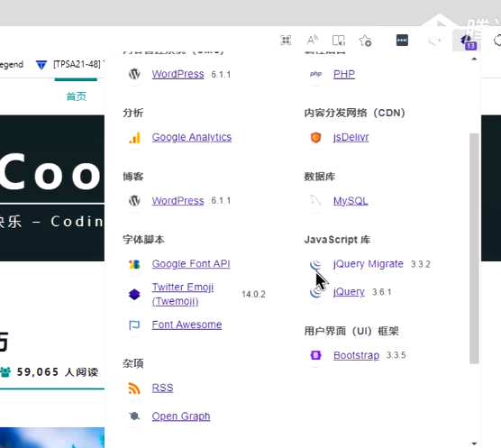Click the 内容分发网络 (CDN) heading

(354, 113)
